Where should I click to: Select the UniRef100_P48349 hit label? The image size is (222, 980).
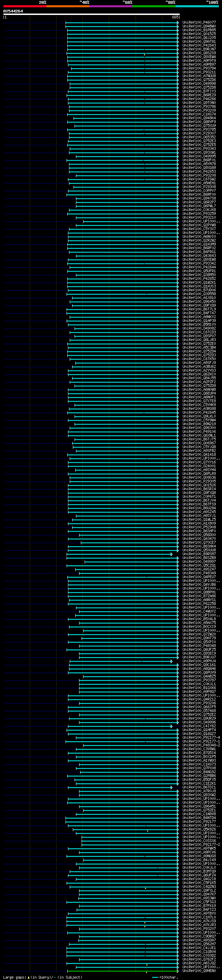[199, 573]
